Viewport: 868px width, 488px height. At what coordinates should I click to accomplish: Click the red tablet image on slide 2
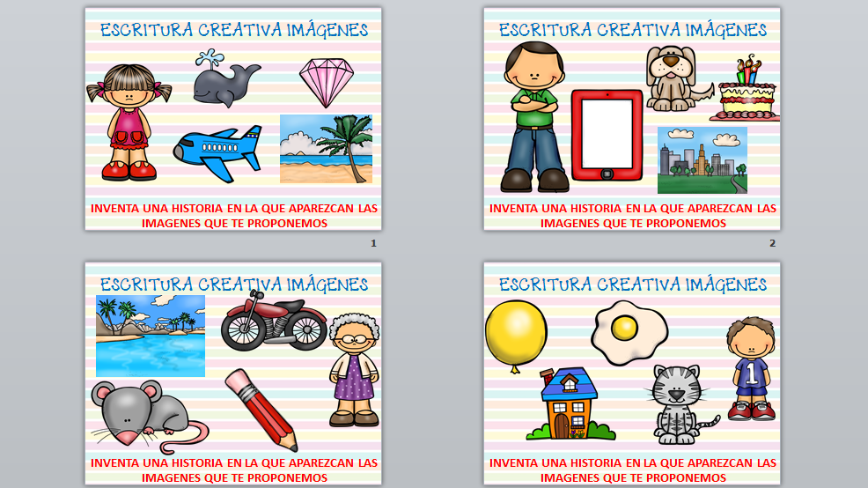[607, 135]
